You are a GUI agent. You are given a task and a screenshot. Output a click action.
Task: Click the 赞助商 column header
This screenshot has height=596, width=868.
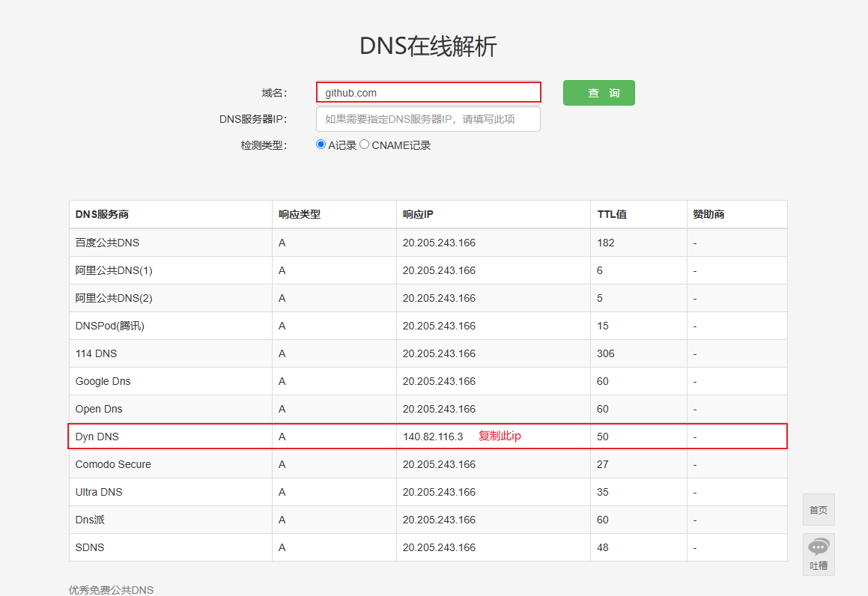tap(708, 214)
